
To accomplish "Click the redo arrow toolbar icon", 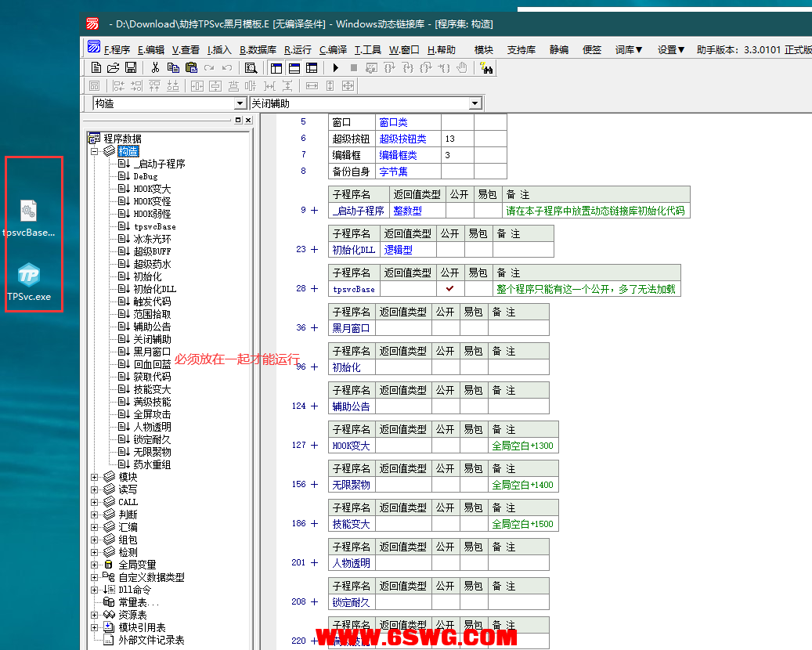I will [209, 68].
